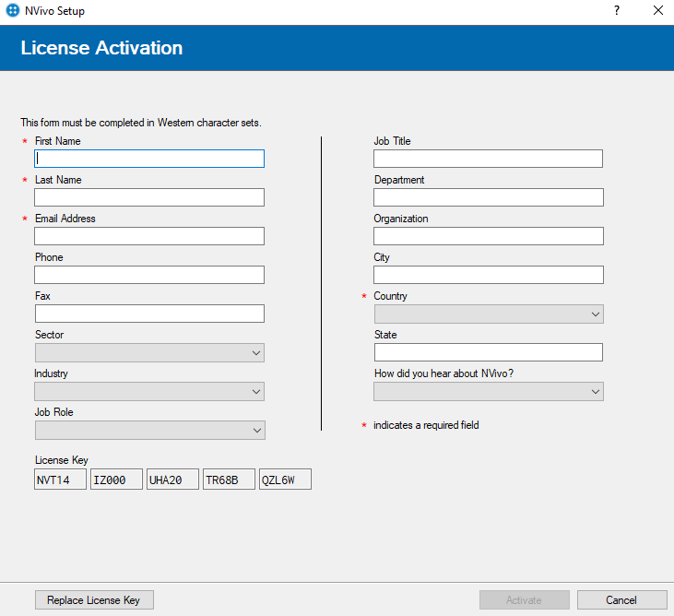Open the Job Role combo box
The image size is (674, 616).
pos(150,430)
